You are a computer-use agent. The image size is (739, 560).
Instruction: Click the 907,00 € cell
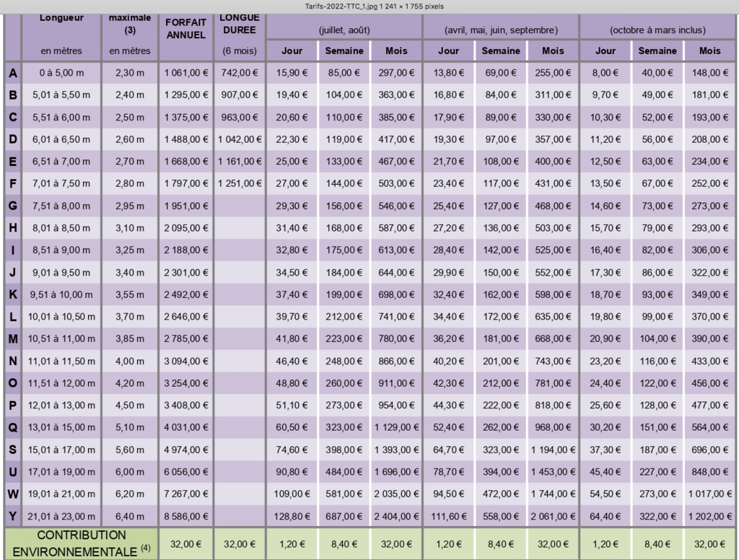pos(240,95)
